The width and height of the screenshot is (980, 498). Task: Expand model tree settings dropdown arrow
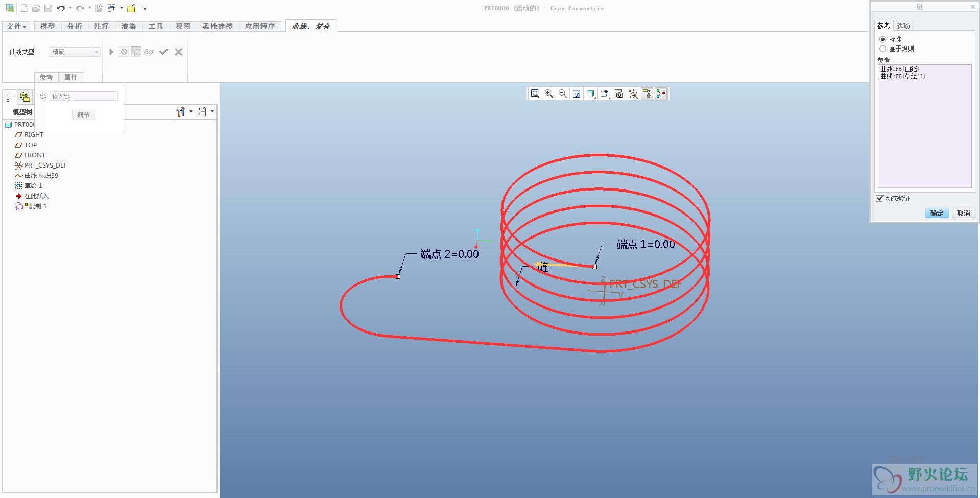[191, 111]
